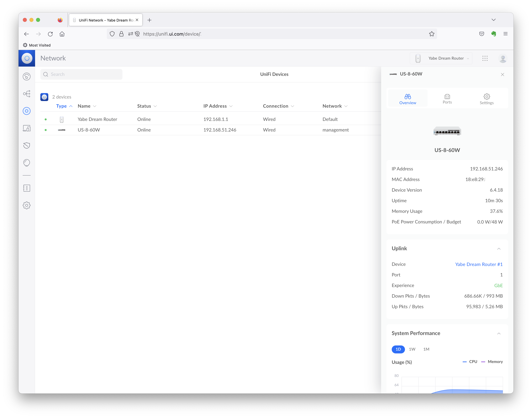Open the Most Visited bookmarks folder
The image size is (532, 418).
pyautogui.click(x=37, y=45)
